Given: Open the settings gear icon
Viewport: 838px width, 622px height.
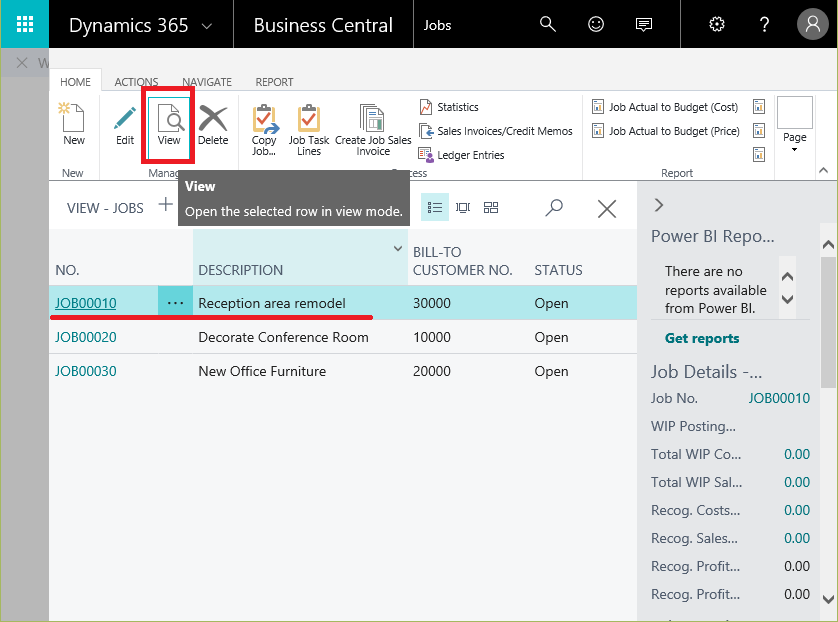Looking at the screenshot, I should pyautogui.click(x=716, y=24).
